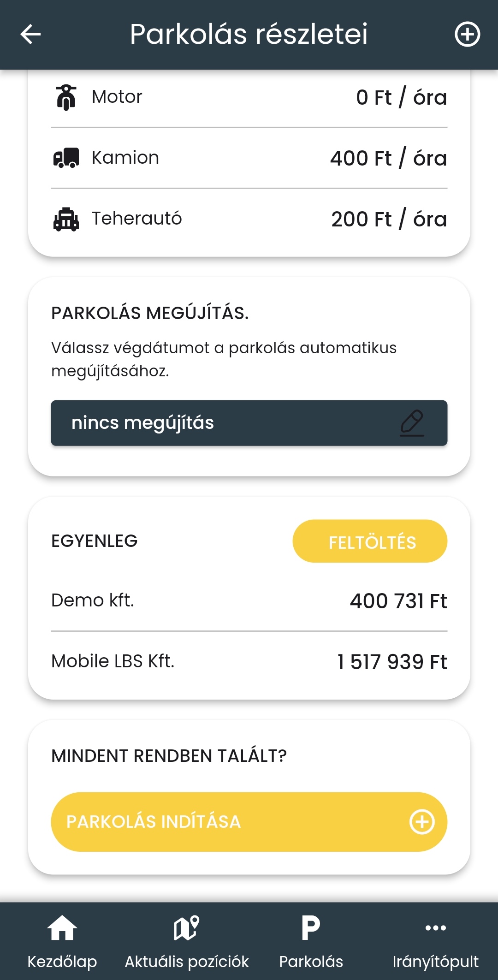Tap the Teherautó vehicle icon
This screenshot has width=498, height=980.
click(66, 219)
